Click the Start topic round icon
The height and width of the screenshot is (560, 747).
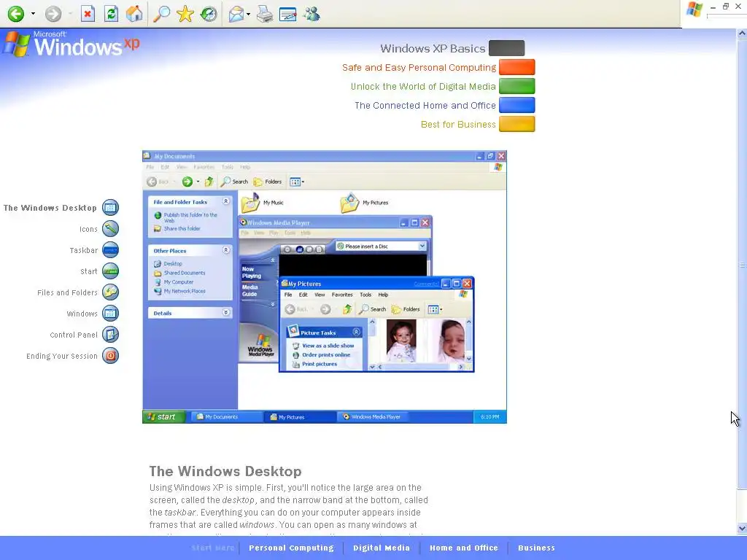[x=111, y=271]
